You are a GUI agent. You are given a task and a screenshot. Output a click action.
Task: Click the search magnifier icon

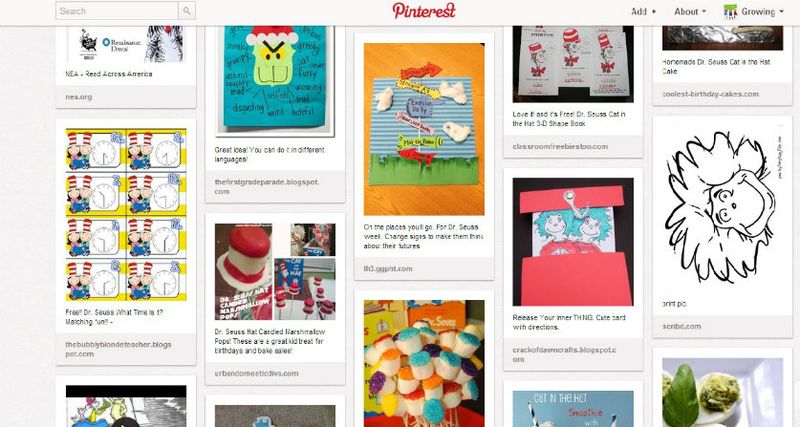click(x=187, y=11)
